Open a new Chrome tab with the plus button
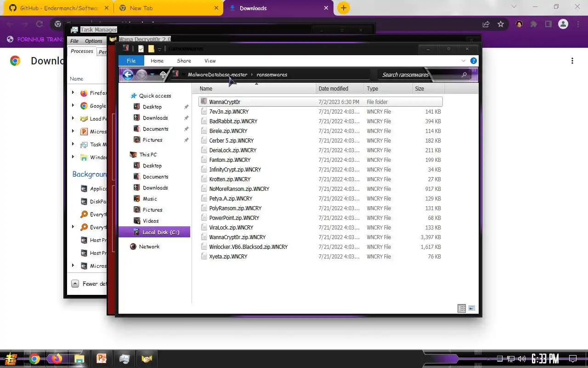This screenshot has height=368, width=588. point(343,8)
